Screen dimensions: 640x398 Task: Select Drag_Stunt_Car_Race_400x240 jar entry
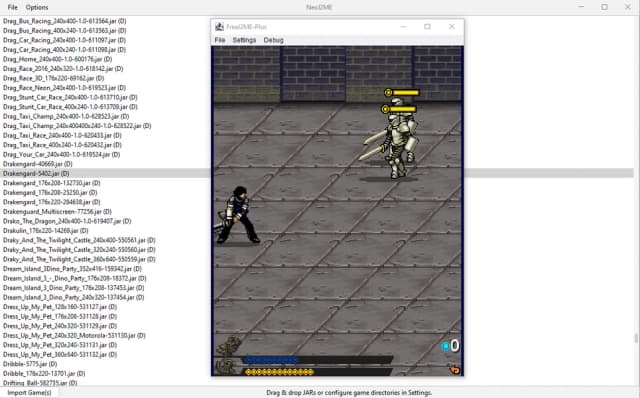tap(70, 107)
